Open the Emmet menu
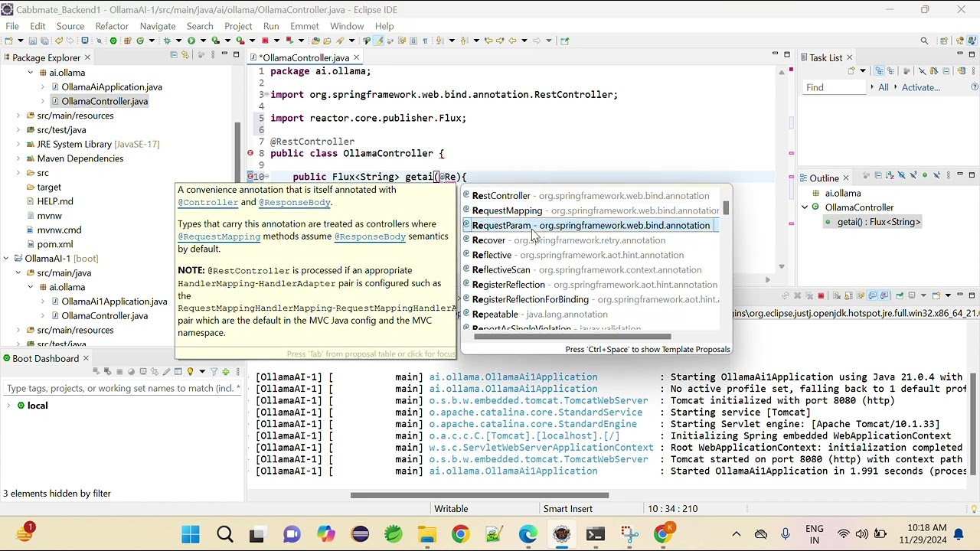The width and height of the screenshot is (980, 551). tap(304, 26)
